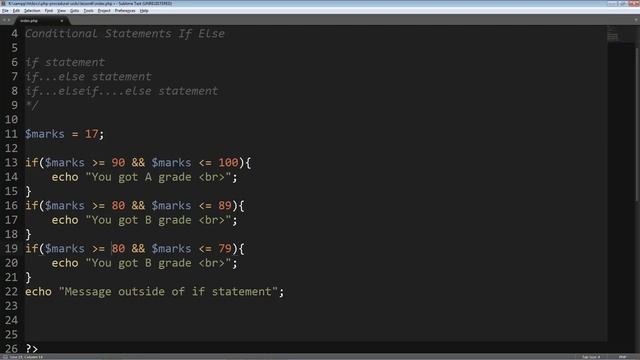Click the echo keyword on line 17
The height and width of the screenshot is (360, 640).
(65, 220)
